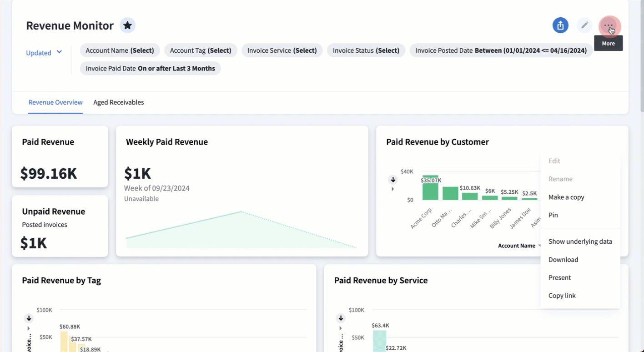
Task: Open the Invoice Posted Date filter chip
Action: tap(501, 50)
